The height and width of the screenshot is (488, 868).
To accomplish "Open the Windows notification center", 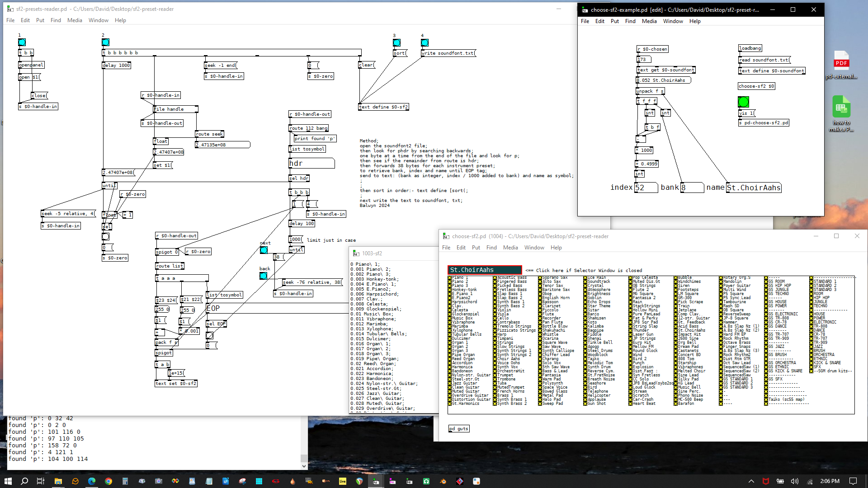I will click(853, 481).
